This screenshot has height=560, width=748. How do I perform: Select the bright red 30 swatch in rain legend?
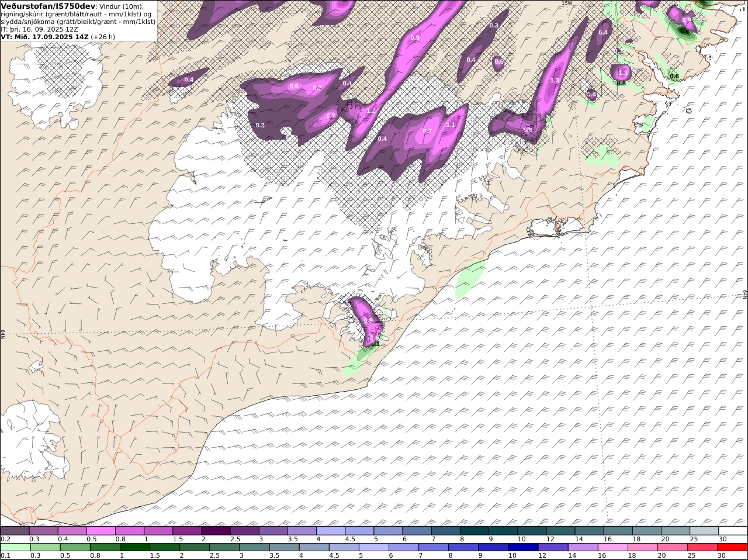click(x=733, y=548)
